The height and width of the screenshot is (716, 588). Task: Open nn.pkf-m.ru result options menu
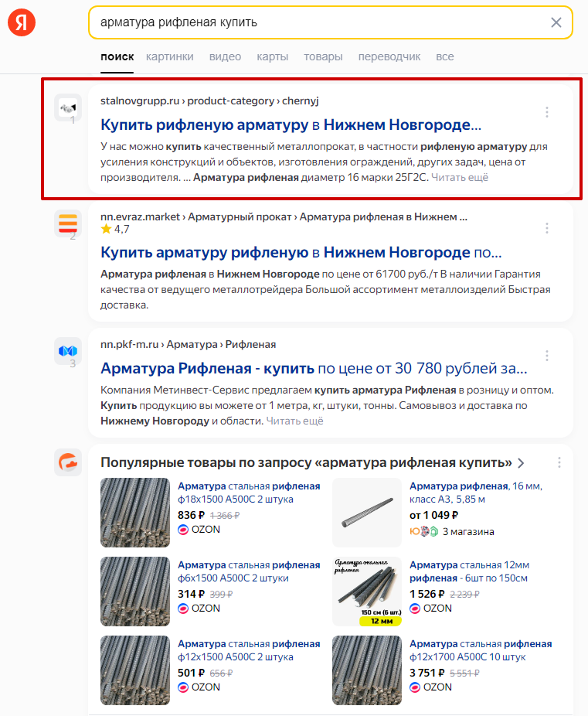click(x=547, y=355)
